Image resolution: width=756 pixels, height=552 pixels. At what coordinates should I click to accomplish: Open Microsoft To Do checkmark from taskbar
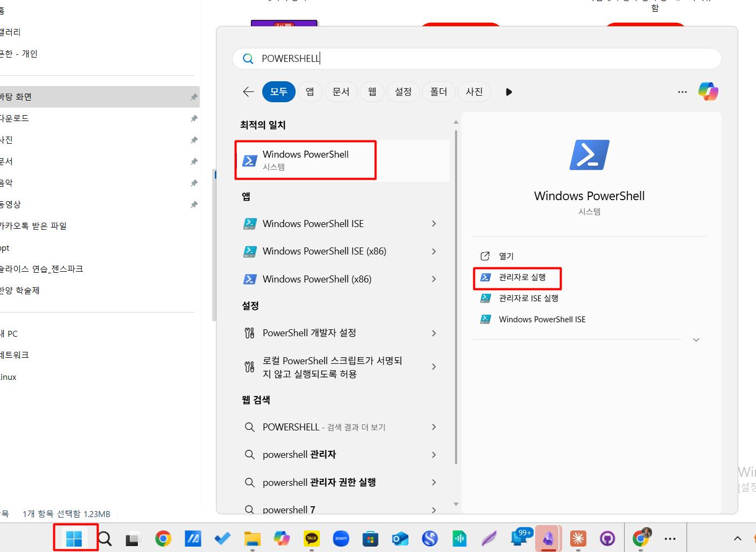click(222, 539)
